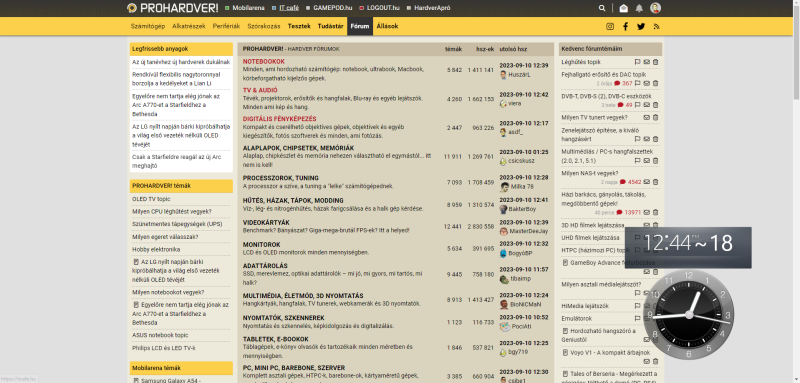The width and height of the screenshot is (800, 383).
Task: Click flag icon for Fejhallgató erősítő topik
Action: (638, 84)
